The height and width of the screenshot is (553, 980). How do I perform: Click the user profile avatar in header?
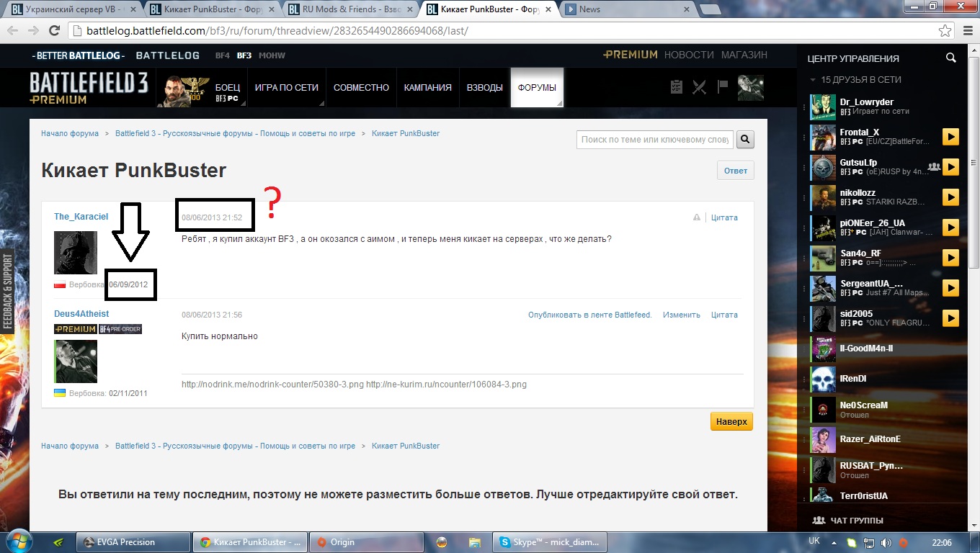coord(750,87)
